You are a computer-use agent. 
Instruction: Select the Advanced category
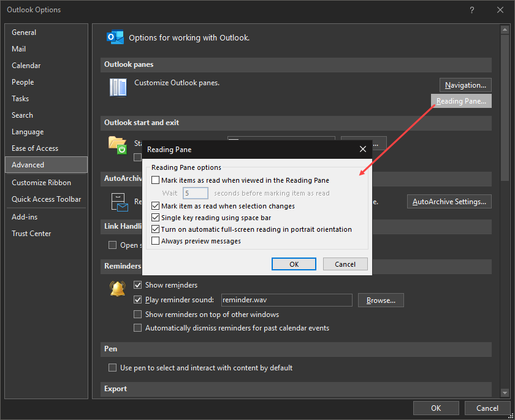[x=47, y=164]
